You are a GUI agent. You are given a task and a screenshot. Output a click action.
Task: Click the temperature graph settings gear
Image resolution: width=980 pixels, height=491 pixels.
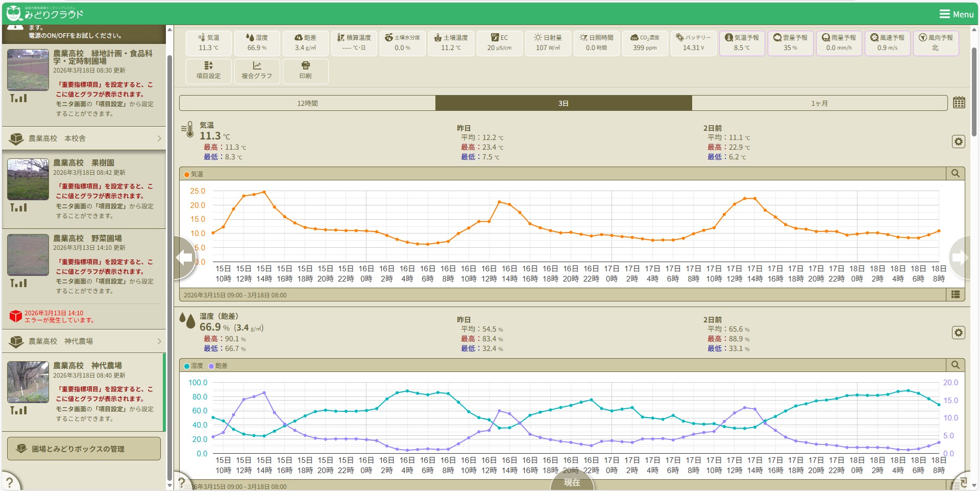(x=958, y=142)
